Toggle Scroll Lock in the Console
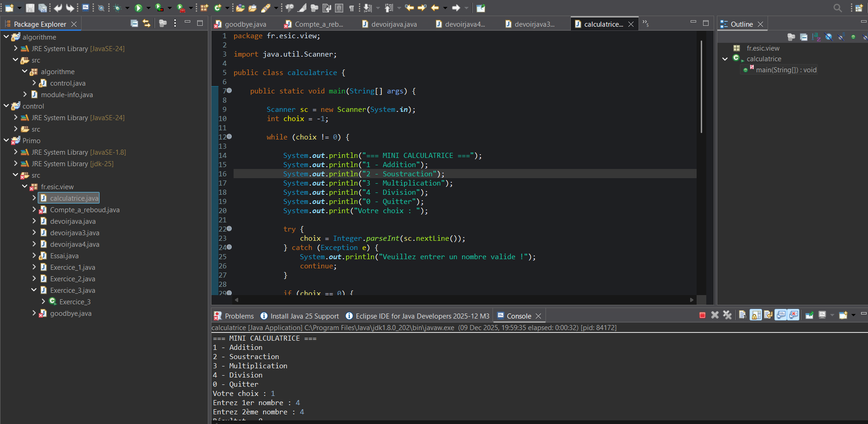This screenshot has width=868, height=424. (x=756, y=315)
